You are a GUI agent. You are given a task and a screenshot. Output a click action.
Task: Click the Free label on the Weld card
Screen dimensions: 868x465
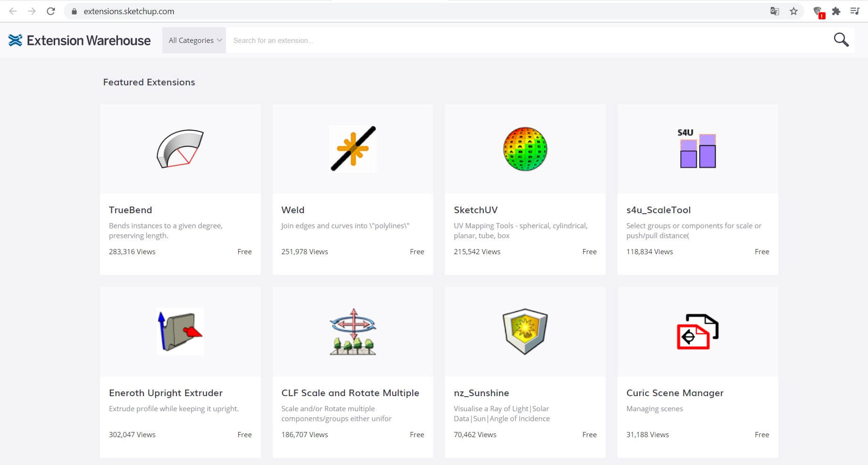pyautogui.click(x=417, y=252)
